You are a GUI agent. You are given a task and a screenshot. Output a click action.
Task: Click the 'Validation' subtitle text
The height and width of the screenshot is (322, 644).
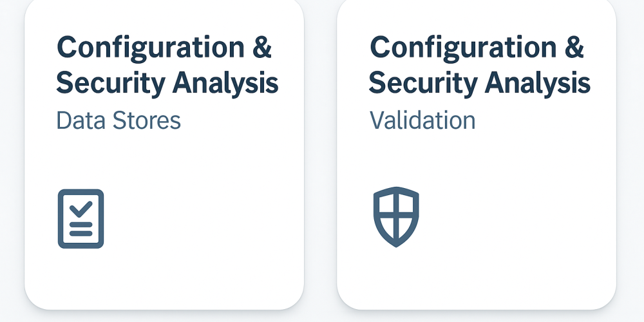tap(422, 120)
